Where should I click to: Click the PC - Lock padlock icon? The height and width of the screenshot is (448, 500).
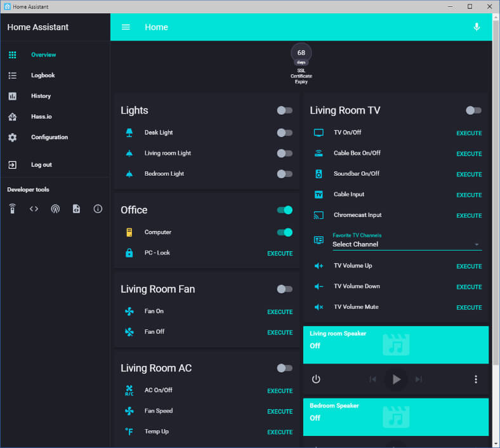pyautogui.click(x=129, y=253)
